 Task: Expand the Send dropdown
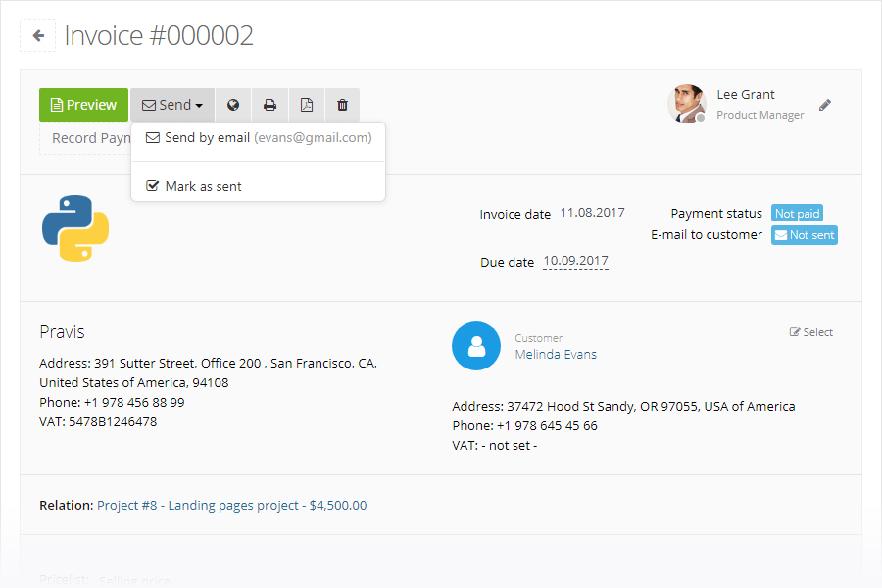[172, 105]
